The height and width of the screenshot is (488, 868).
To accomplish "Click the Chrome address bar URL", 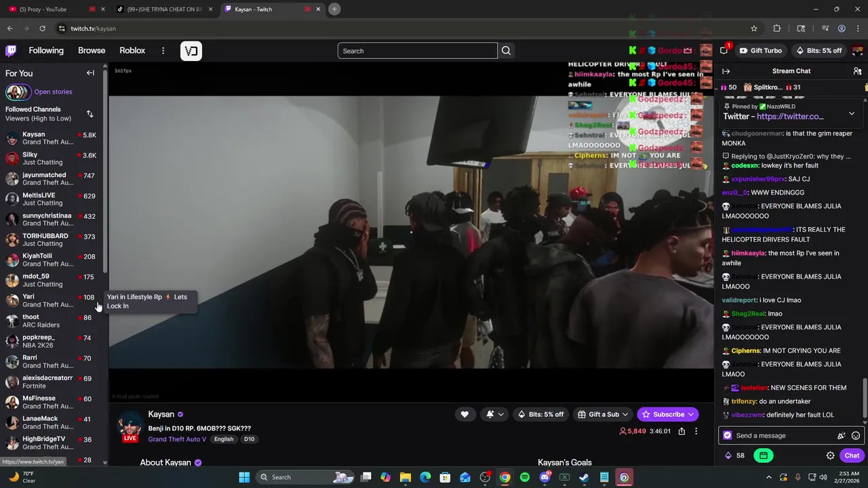I will pos(94,28).
